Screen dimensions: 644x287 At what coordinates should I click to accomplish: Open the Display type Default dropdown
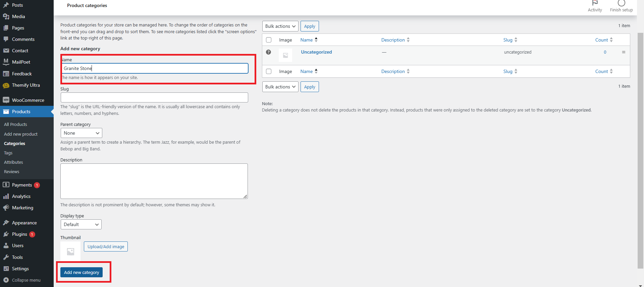pos(81,224)
